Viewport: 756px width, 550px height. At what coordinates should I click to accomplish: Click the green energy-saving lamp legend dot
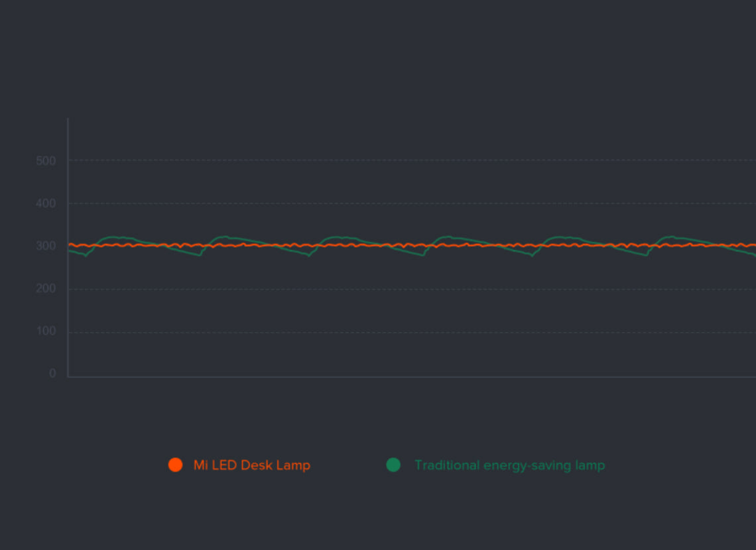click(x=393, y=465)
